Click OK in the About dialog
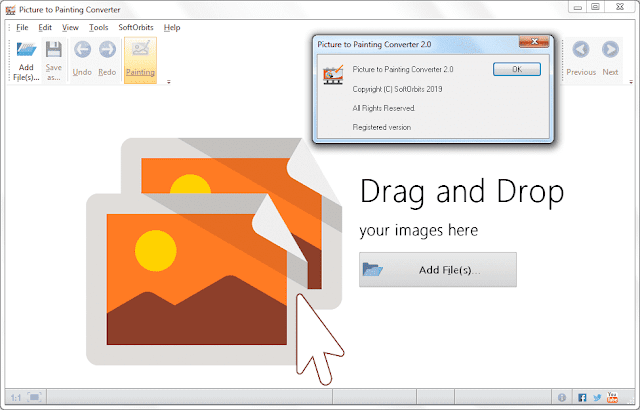Viewport: 640px width, 410px height. [517, 69]
